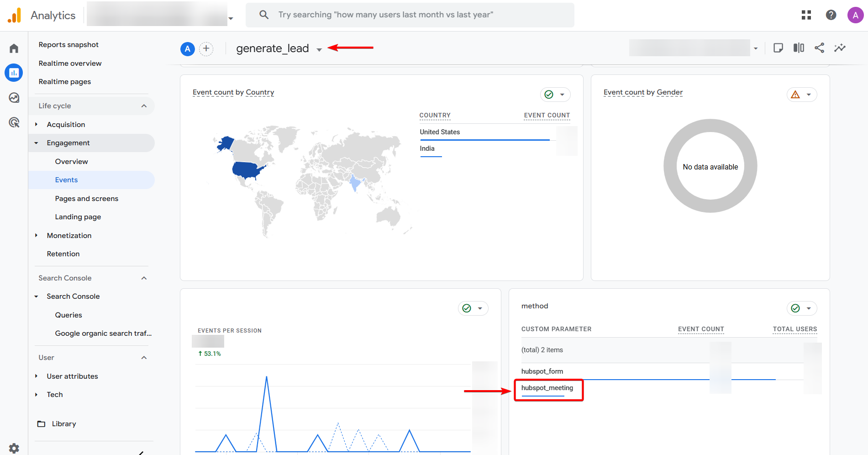Collapse the User section chevron
The image size is (868, 455).
pos(144,358)
